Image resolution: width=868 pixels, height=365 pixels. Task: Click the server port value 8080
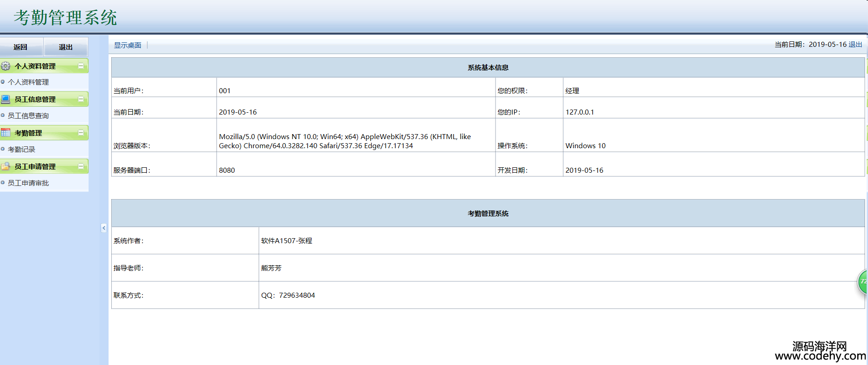pyautogui.click(x=227, y=170)
